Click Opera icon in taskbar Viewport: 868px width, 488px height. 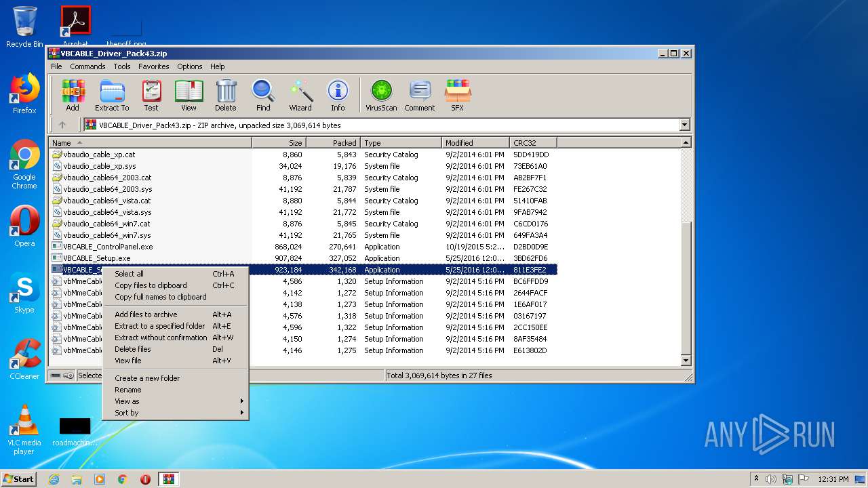click(x=145, y=479)
